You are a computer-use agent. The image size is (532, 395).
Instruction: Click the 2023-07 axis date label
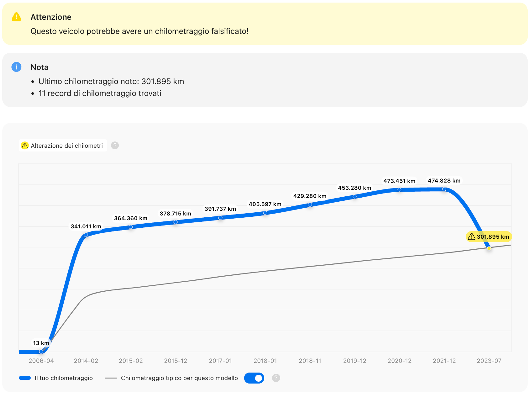pos(489,361)
